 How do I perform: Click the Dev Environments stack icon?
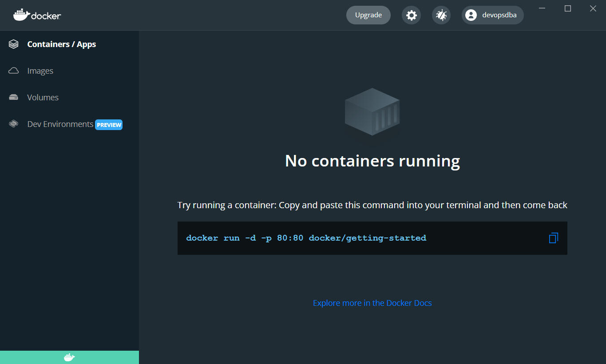(x=14, y=124)
